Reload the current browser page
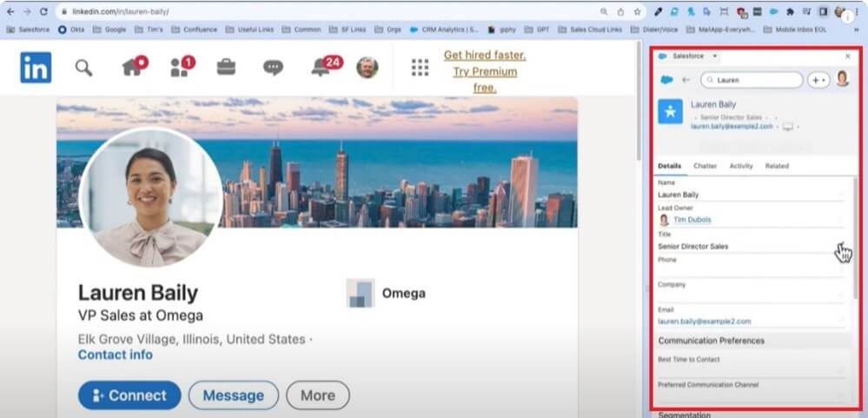The image size is (868, 418). [43, 11]
